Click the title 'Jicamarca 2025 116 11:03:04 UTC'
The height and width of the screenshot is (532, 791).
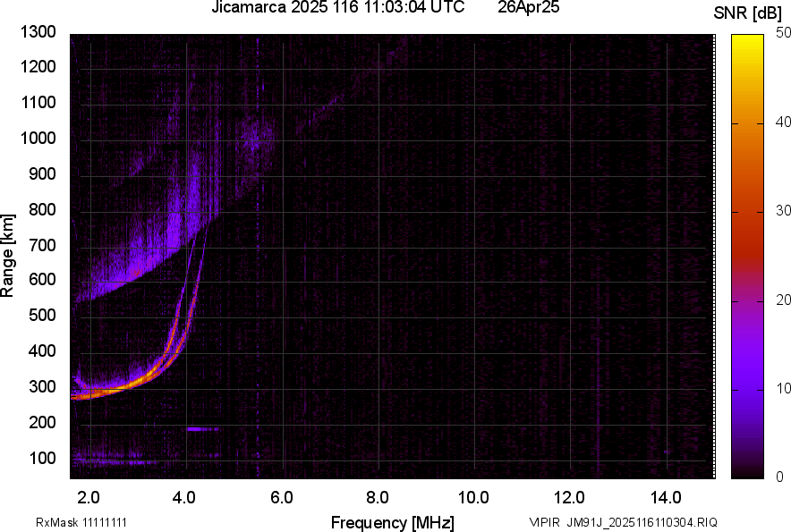tap(337, 7)
